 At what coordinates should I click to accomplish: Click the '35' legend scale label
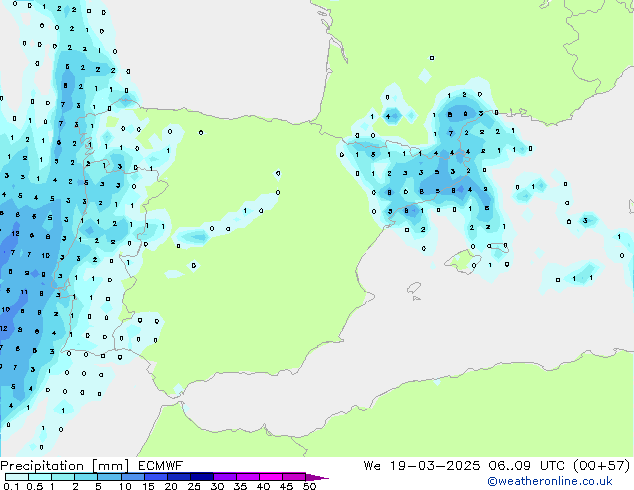click(x=240, y=486)
